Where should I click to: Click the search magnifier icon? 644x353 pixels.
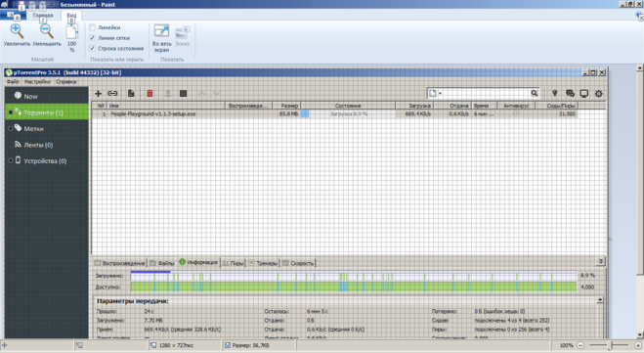click(534, 93)
